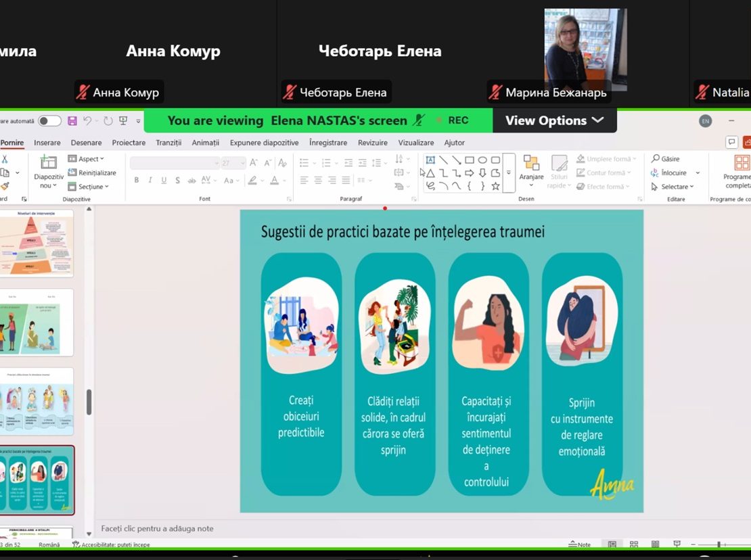This screenshot has width=751, height=560.
Task: Click the Găsire search icon
Action: [x=655, y=159]
